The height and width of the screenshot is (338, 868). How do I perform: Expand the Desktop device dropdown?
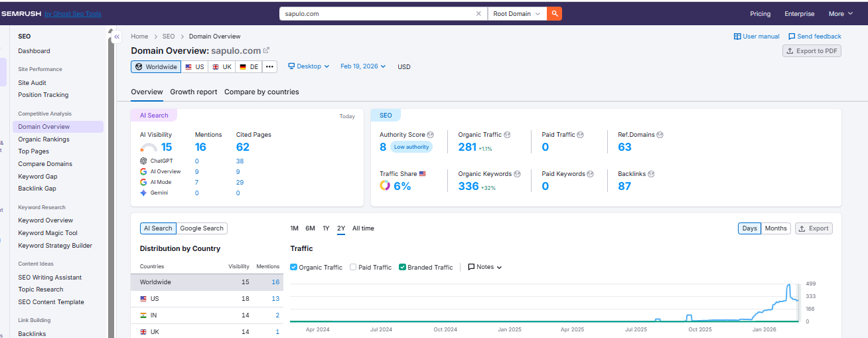309,66
